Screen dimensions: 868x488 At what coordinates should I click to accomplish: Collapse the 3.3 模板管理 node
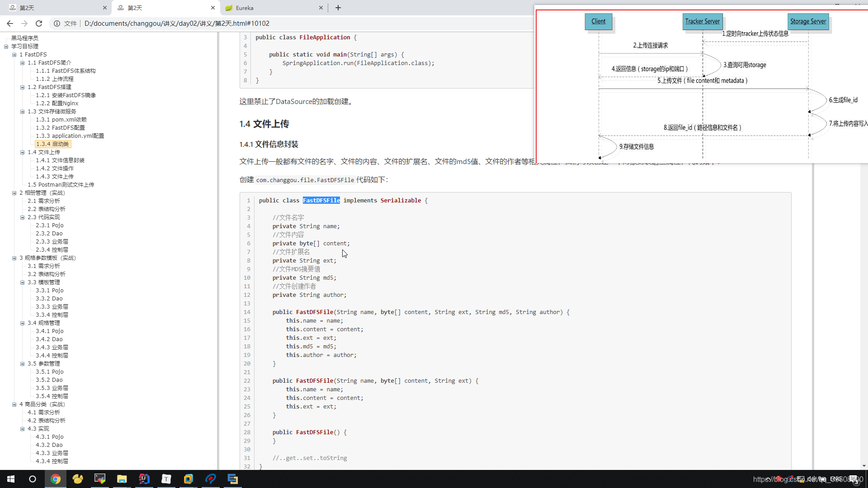23,282
